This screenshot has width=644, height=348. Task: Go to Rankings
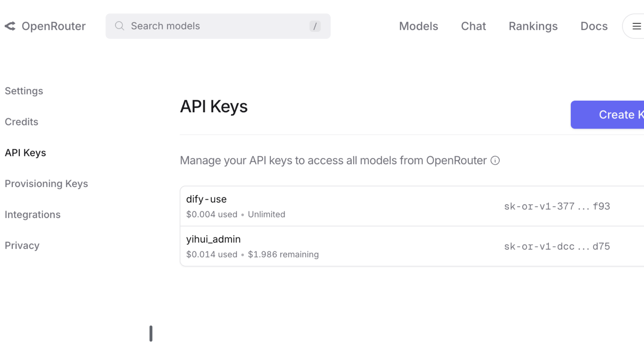(x=533, y=26)
